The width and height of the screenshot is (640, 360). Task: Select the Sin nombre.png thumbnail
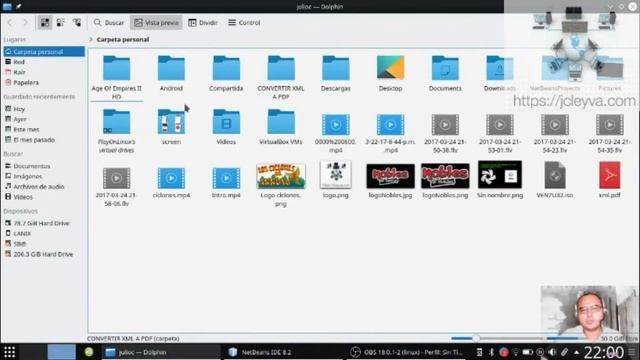point(500,174)
